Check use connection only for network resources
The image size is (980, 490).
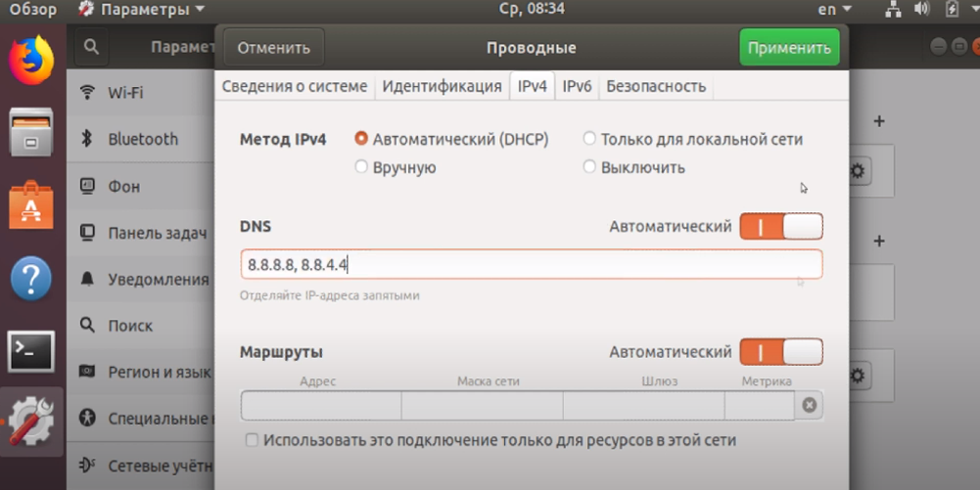click(252, 441)
